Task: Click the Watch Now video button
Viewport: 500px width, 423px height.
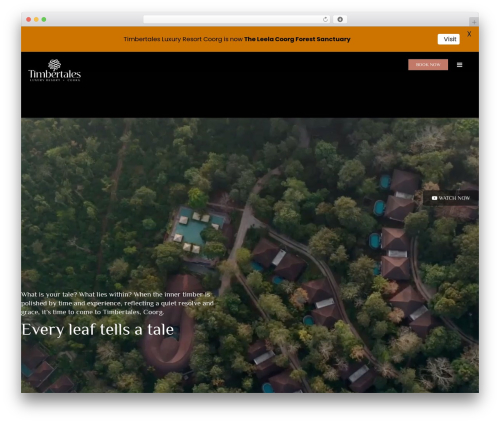Action: click(451, 198)
